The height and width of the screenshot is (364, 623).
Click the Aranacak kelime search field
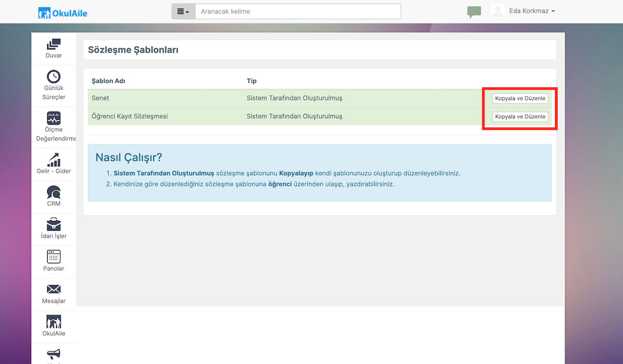click(298, 11)
